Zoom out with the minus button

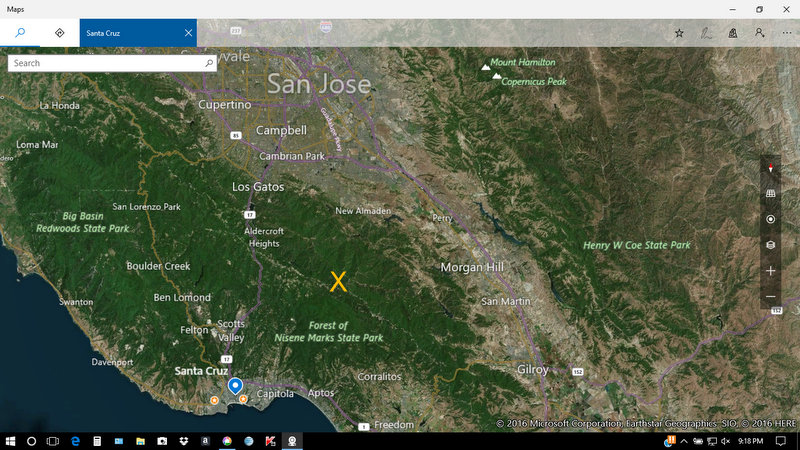point(770,297)
